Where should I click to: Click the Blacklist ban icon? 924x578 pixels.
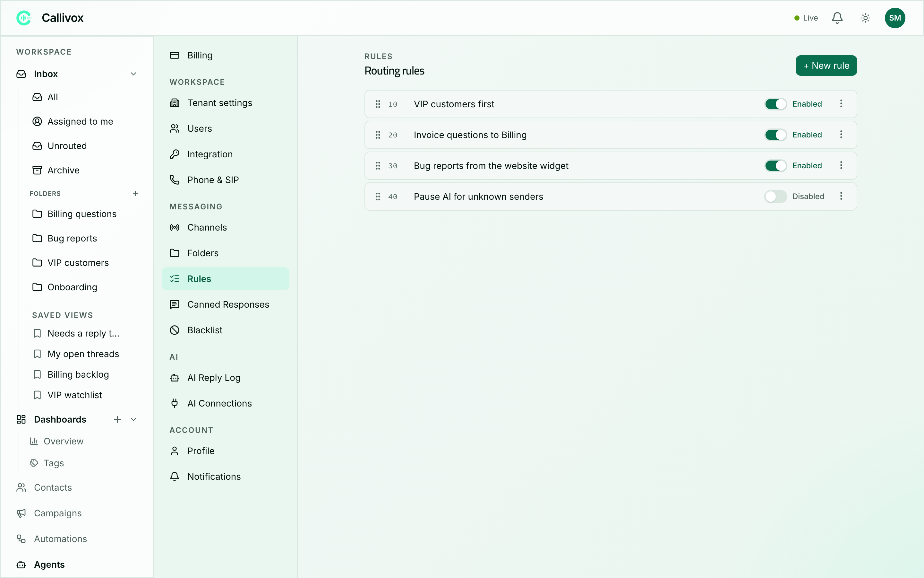175,330
